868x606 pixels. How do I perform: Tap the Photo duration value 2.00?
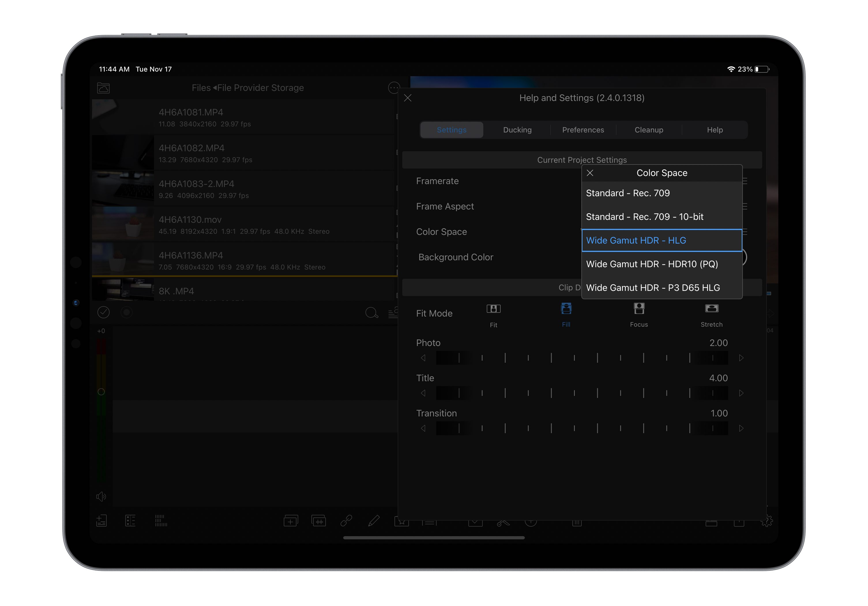pos(718,343)
